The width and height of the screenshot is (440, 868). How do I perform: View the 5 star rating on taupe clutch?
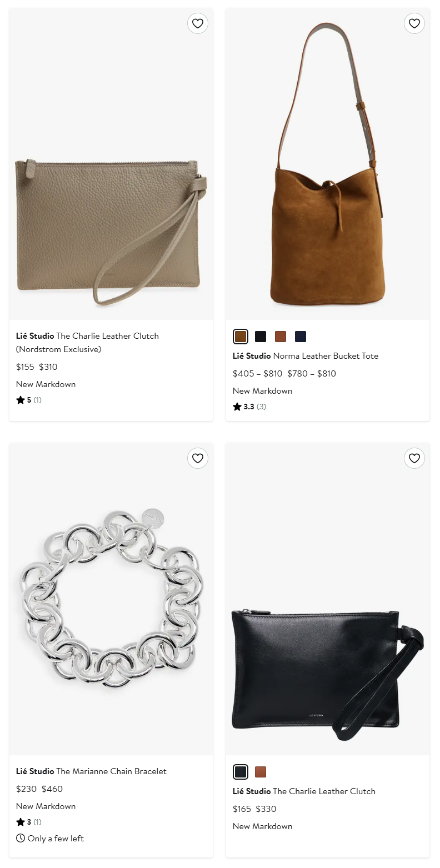(x=29, y=400)
